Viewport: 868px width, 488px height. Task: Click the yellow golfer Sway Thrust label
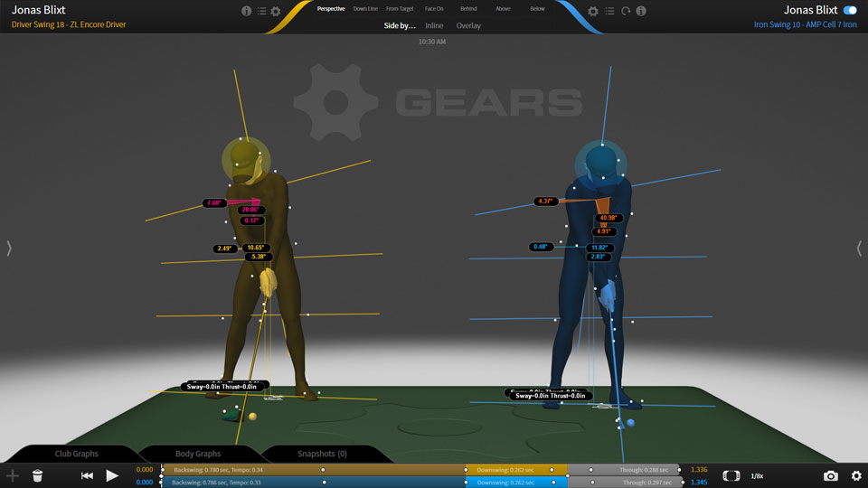222,387
